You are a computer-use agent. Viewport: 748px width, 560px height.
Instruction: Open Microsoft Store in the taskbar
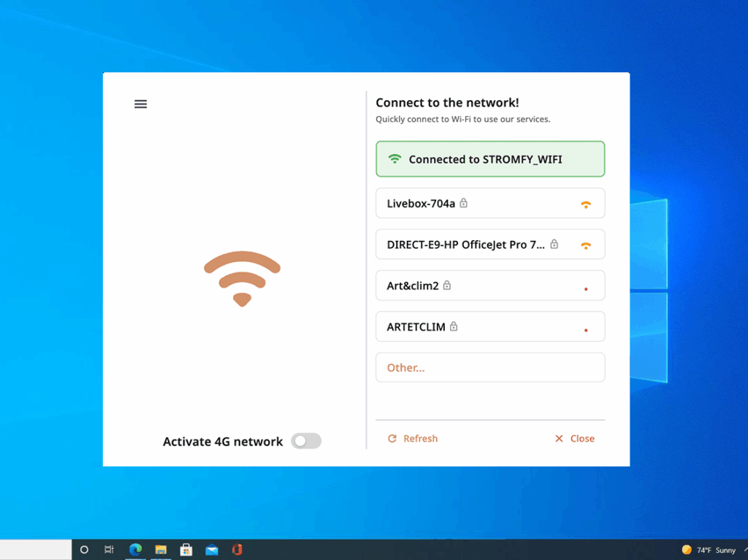point(186,550)
